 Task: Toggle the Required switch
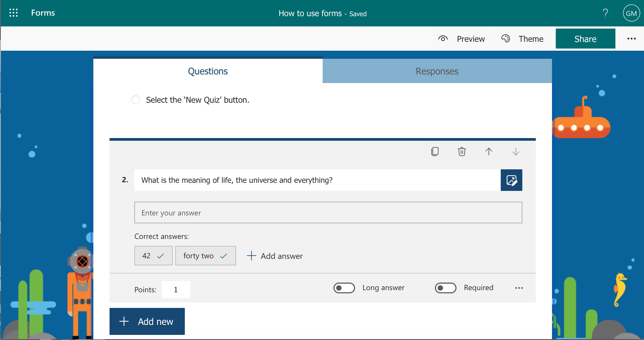[445, 288]
